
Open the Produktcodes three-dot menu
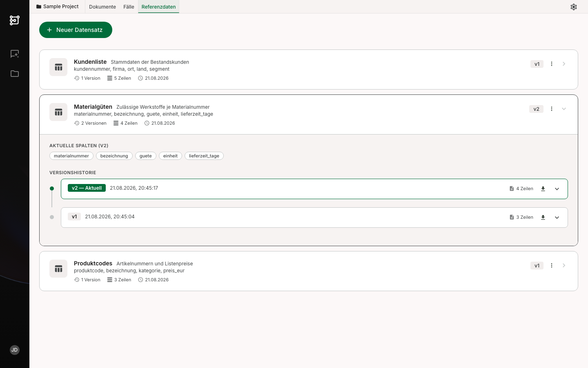(552, 265)
